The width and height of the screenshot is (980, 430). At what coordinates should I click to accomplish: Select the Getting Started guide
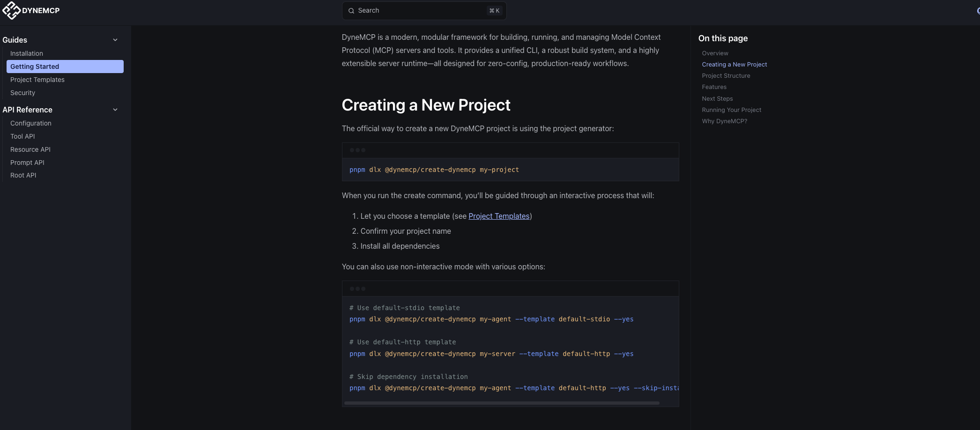[x=65, y=67]
